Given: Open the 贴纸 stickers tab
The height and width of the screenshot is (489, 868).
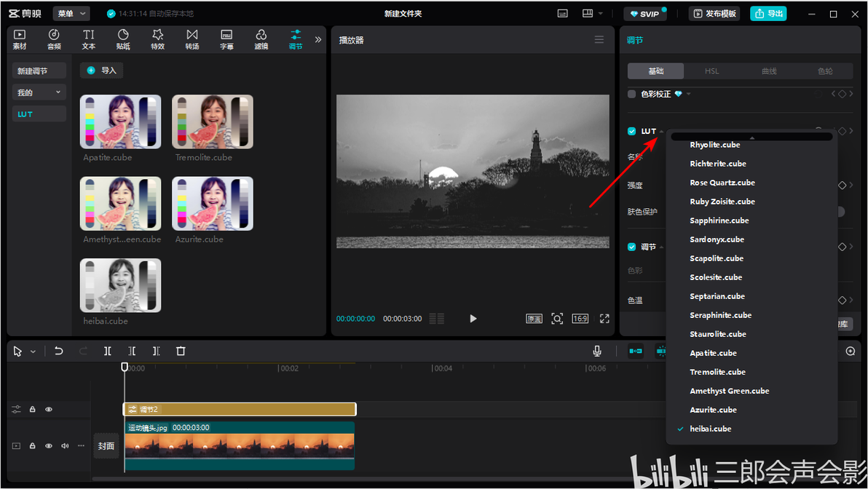Looking at the screenshot, I should tap(123, 39).
